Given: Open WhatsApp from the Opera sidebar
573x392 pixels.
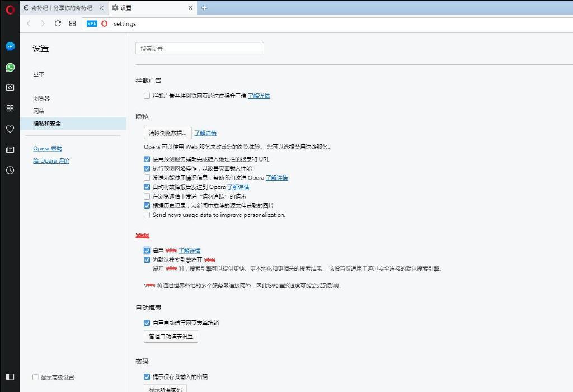Looking at the screenshot, I should click(10, 67).
